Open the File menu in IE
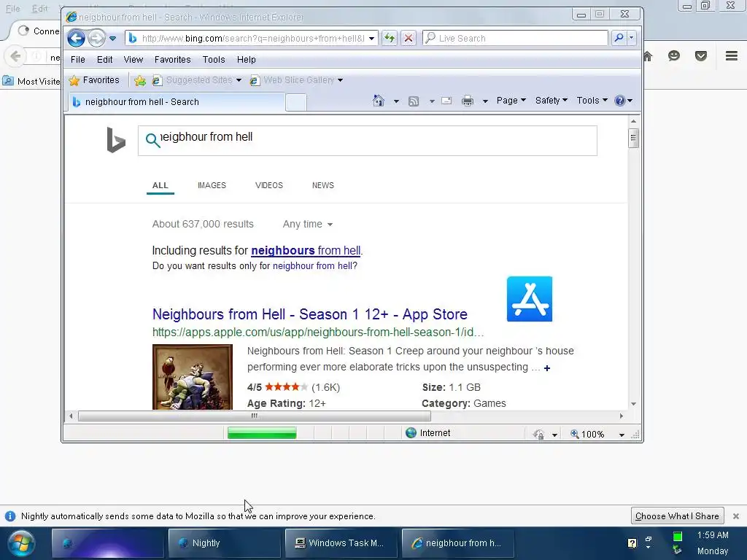The height and width of the screenshot is (560, 747). [x=77, y=60]
